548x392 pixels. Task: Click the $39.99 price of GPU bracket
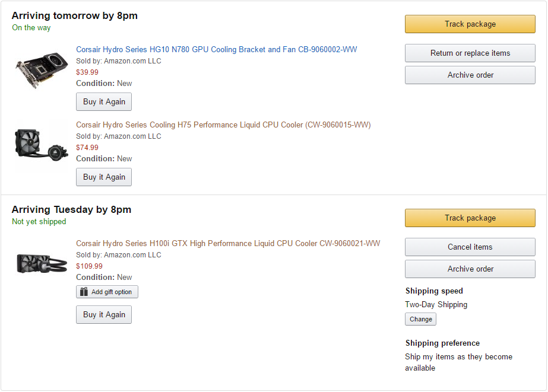pos(87,72)
